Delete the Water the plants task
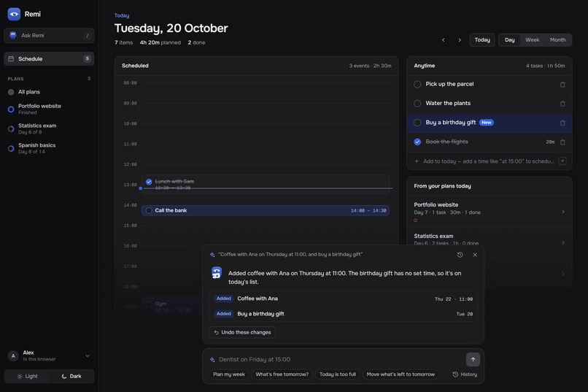This screenshot has width=588, height=392. tap(562, 104)
